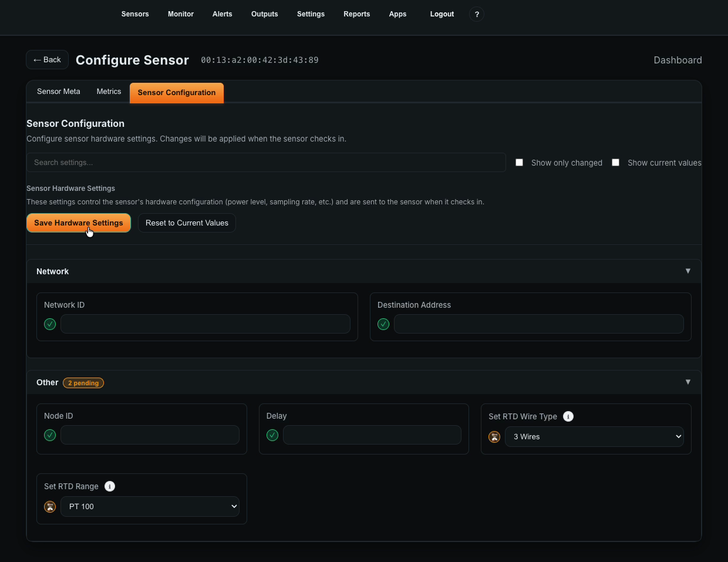
Task: Click the Delay input field
Action: coord(372,435)
